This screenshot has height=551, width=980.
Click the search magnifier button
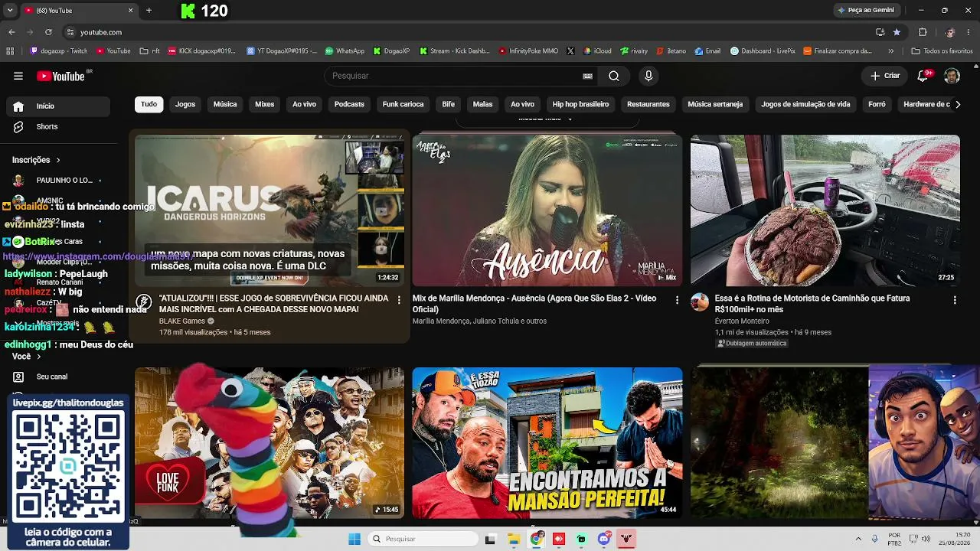point(614,76)
